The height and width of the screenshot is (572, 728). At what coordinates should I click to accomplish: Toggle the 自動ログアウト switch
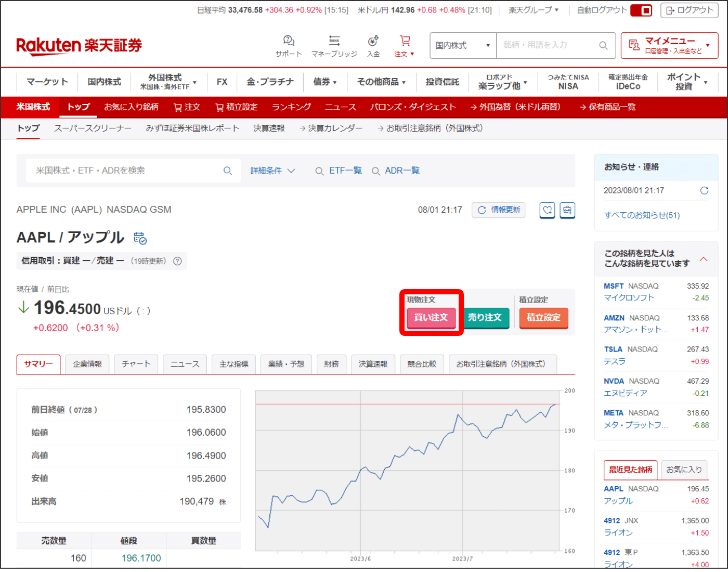coord(641,10)
